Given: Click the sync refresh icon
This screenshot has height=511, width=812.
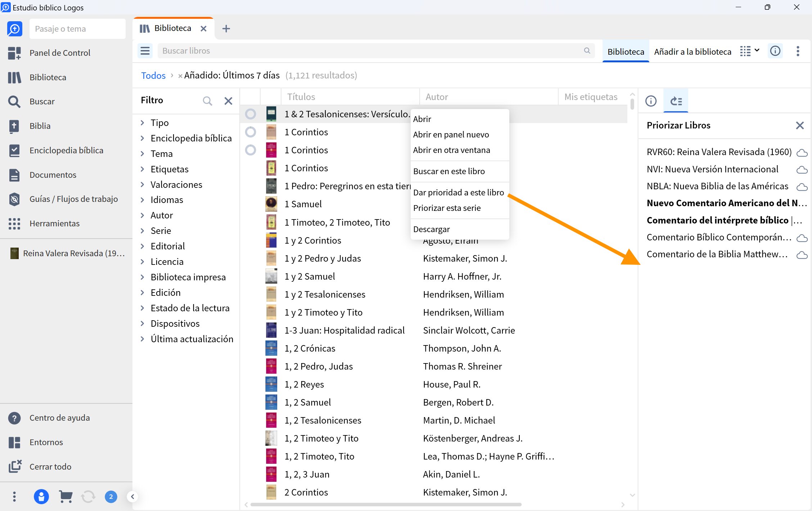Looking at the screenshot, I should point(88,497).
